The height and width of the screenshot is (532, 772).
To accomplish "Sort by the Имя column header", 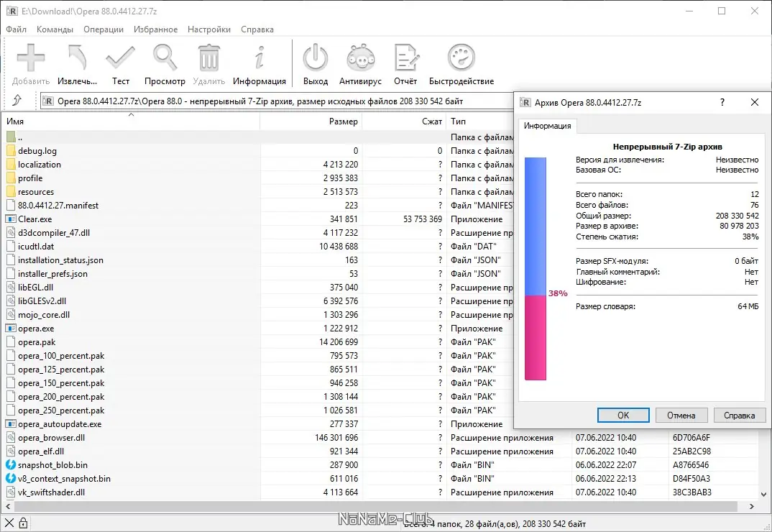I will [x=131, y=121].
